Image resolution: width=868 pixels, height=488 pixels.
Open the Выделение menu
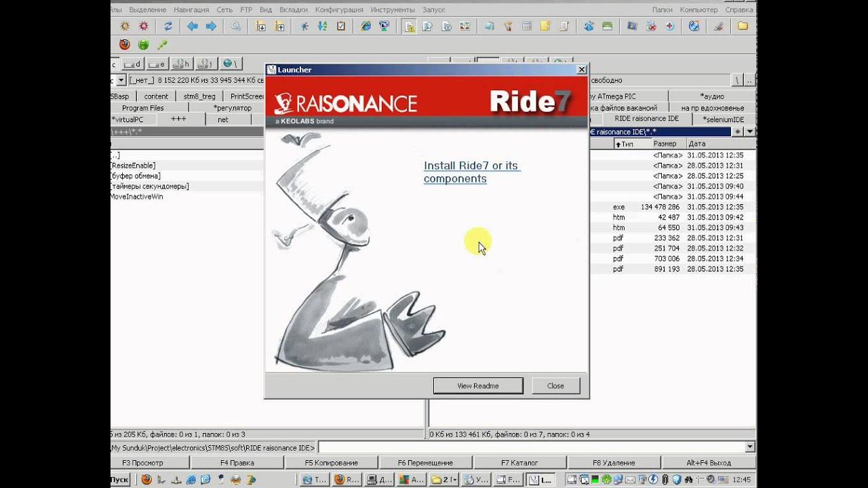pyautogui.click(x=146, y=10)
